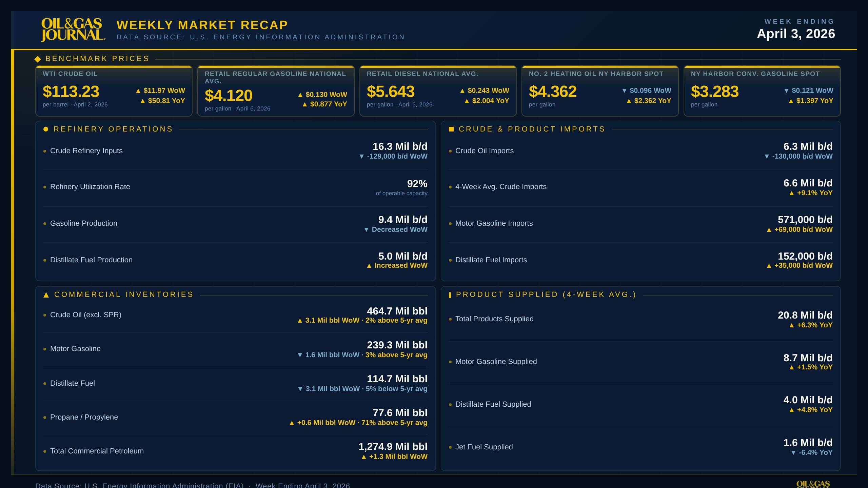Expand the Refinery Operations section

[113, 129]
